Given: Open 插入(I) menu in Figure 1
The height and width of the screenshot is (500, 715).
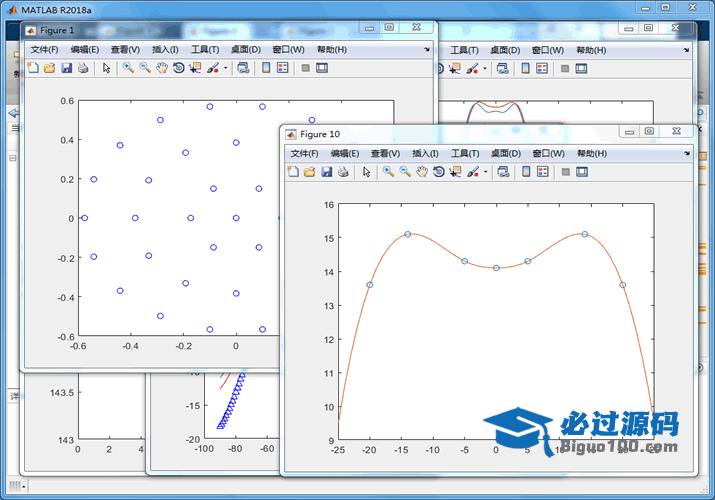Looking at the screenshot, I should [165, 49].
